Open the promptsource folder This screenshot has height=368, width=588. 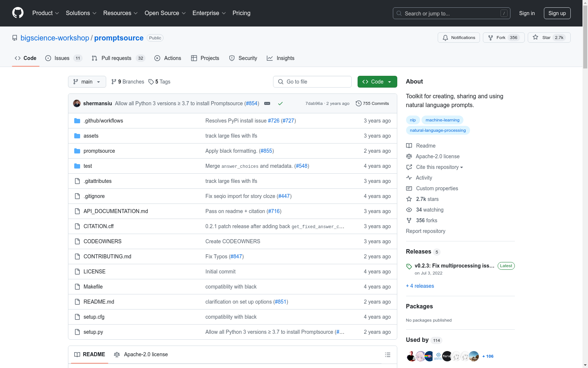tap(99, 151)
